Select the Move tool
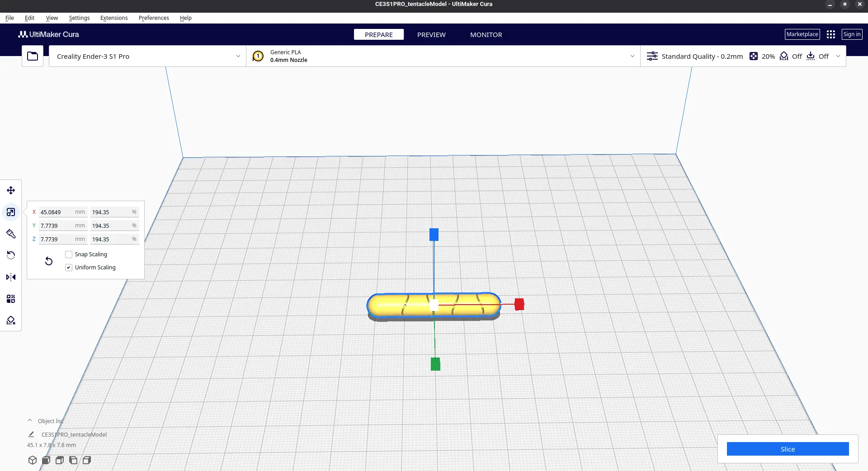The width and height of the screenshot is (868, 471). [10, 190]
